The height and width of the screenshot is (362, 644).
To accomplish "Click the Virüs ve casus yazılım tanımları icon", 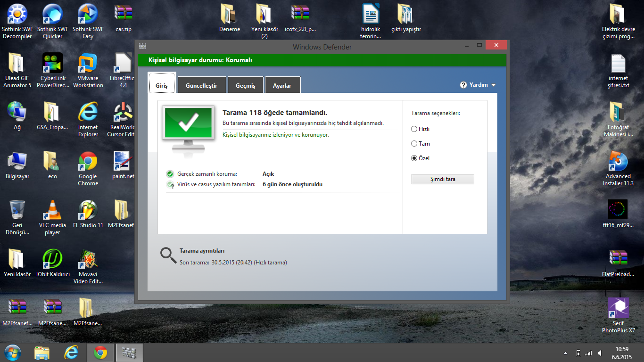I will point(170,184).
